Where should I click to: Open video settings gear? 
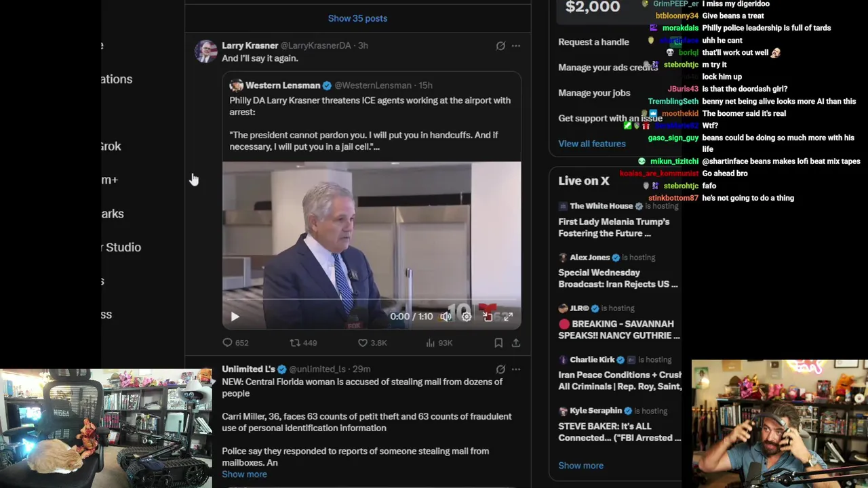click(x=467, y=317)
